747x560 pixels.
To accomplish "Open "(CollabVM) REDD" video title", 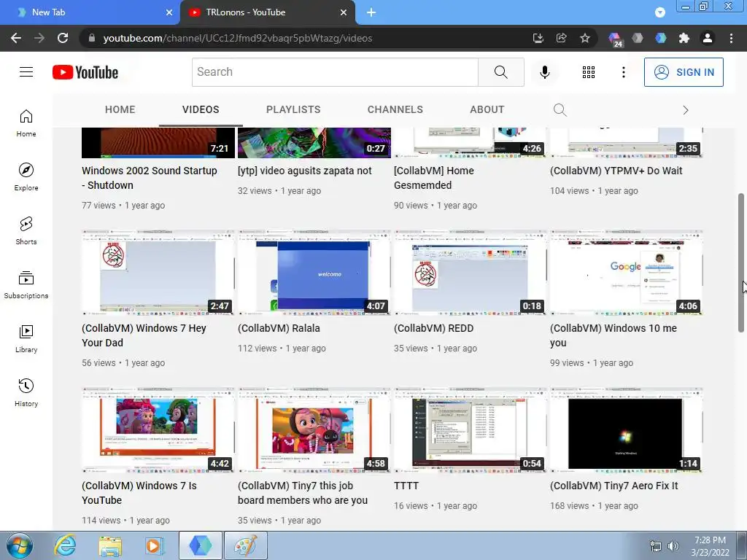I will [433, 328].
